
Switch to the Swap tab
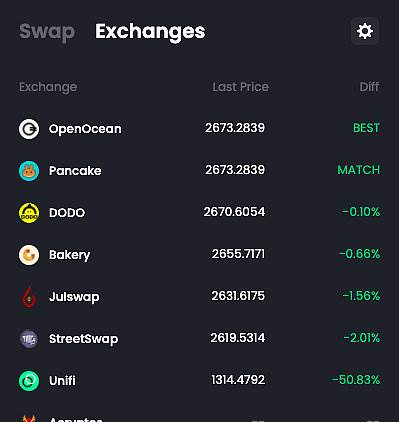click(x=47, y=32)
